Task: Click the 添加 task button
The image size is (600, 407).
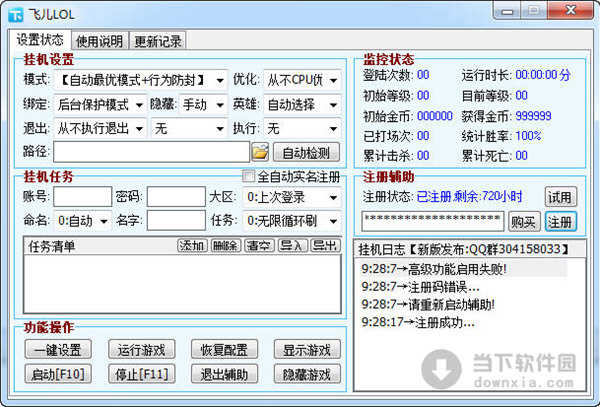Action: point(192,246)
